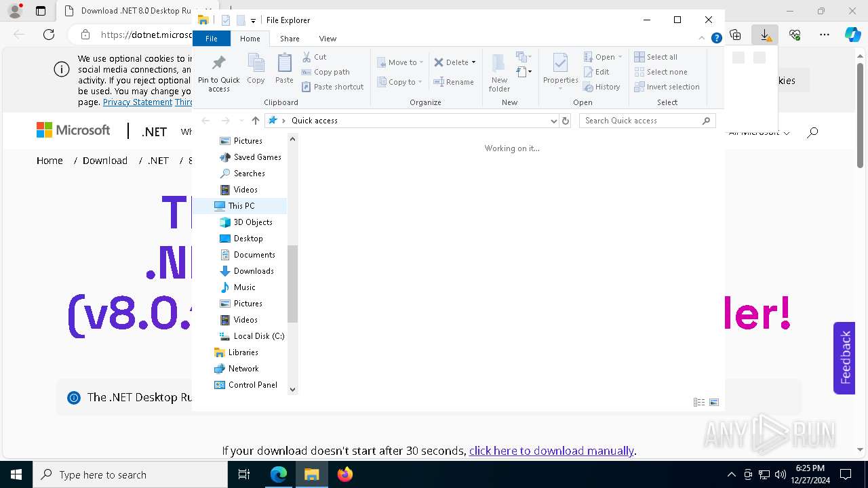Click the Home breadcrumb on webpage
This screenshot has width=868, height=488.
(50, 161)
